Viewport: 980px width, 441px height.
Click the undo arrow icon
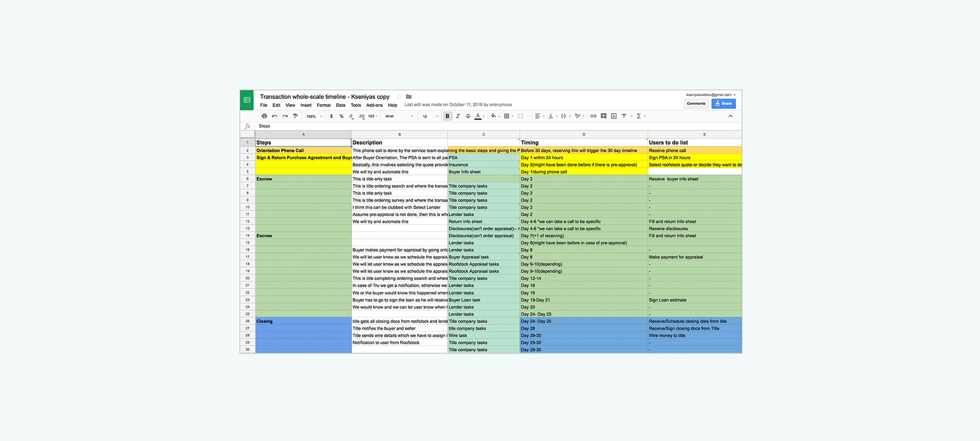click(x=275, y=116)
